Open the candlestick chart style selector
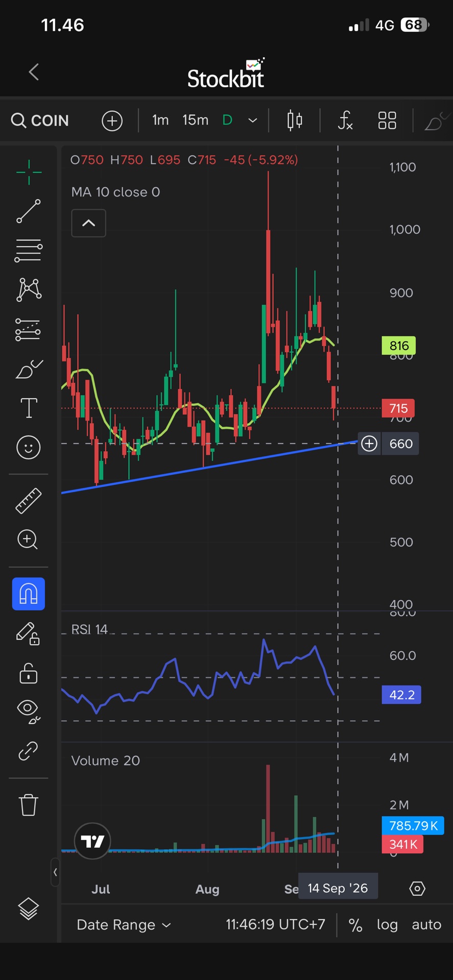This screenshot has height=980, width=453. tap(295, 120)
